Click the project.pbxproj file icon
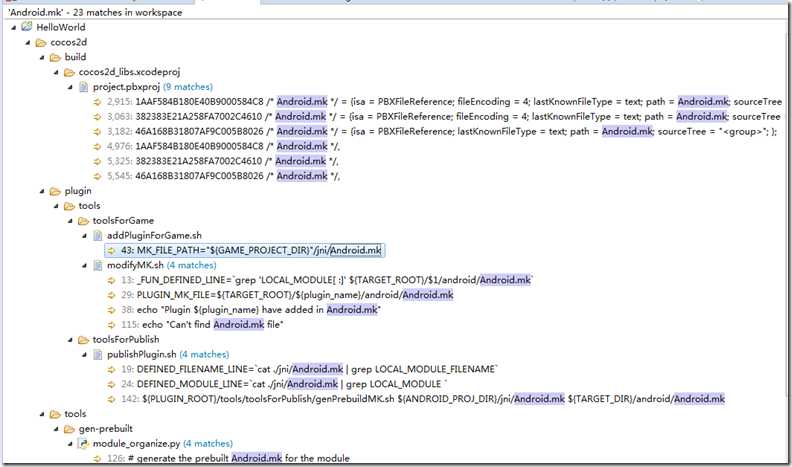The width and height of the screenshot is (792, 467). pyautogui.click(x=83, y=87)
